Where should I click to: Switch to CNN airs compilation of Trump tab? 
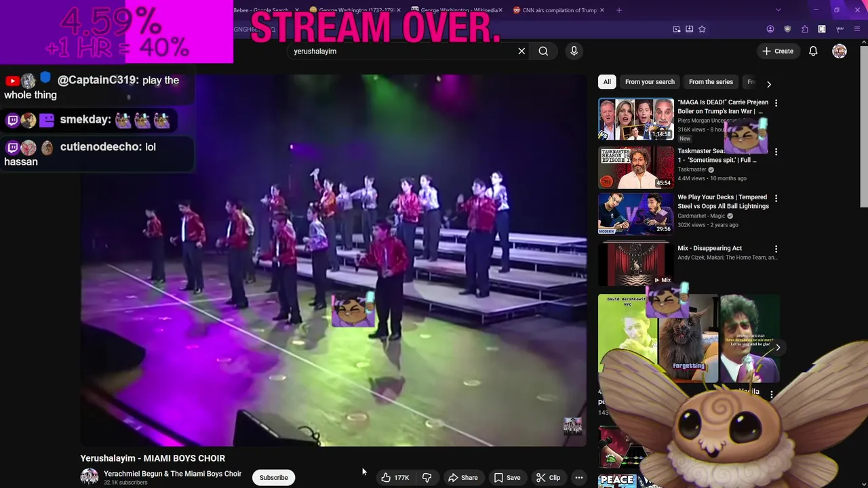[559, 10]
